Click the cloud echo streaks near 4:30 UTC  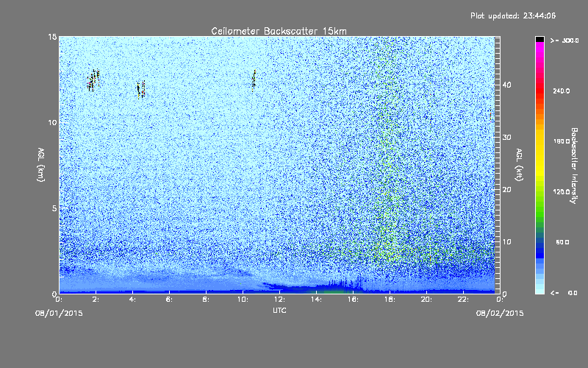[x=140, y=90]
